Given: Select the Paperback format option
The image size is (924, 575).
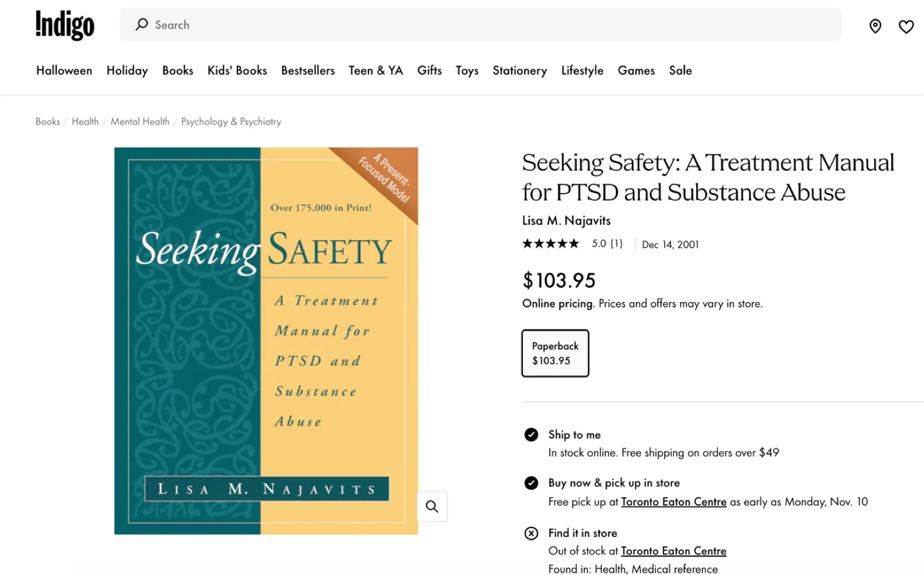Looking at the screenshot, I should pyautogui.click(x=555, y=353).
